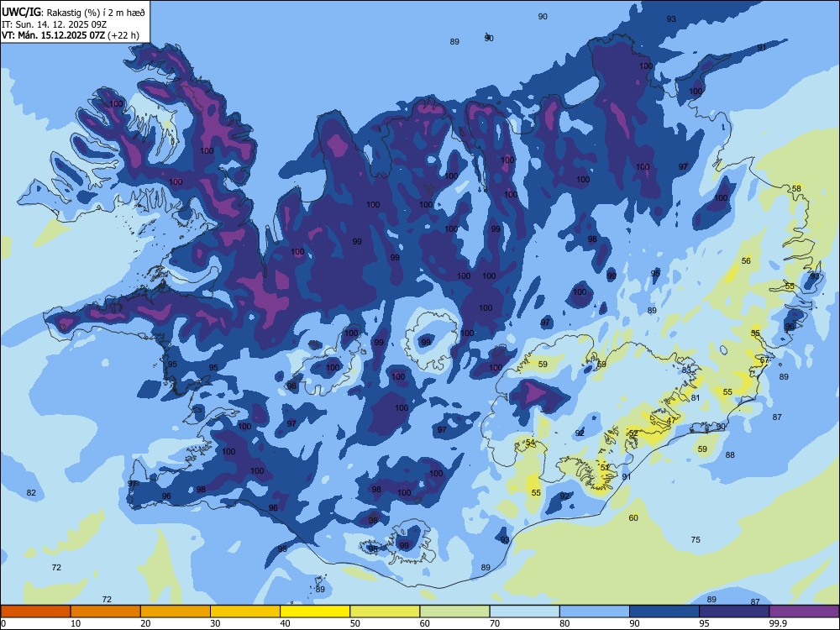The image size is (840, 630).
Task: Click the legend label '95' under the color bar
Action: tap(704, 623)
